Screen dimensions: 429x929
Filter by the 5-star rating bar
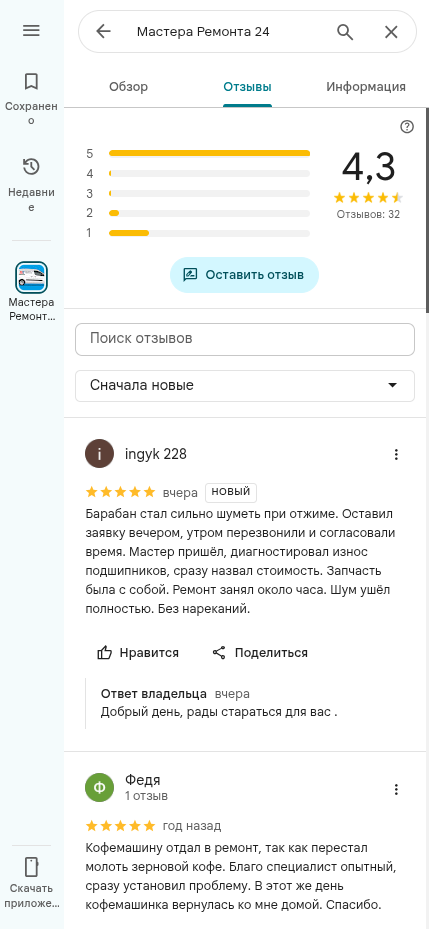pyautogui.click(x=209, y=153)
